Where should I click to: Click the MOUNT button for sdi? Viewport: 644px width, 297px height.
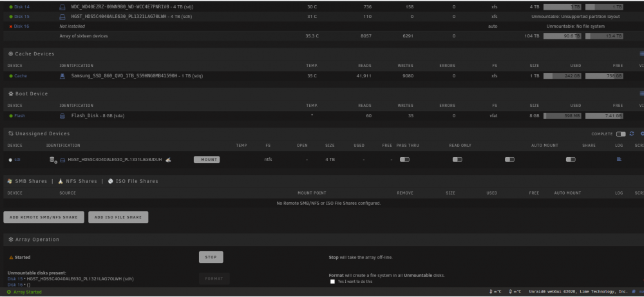tap(207, 159)
